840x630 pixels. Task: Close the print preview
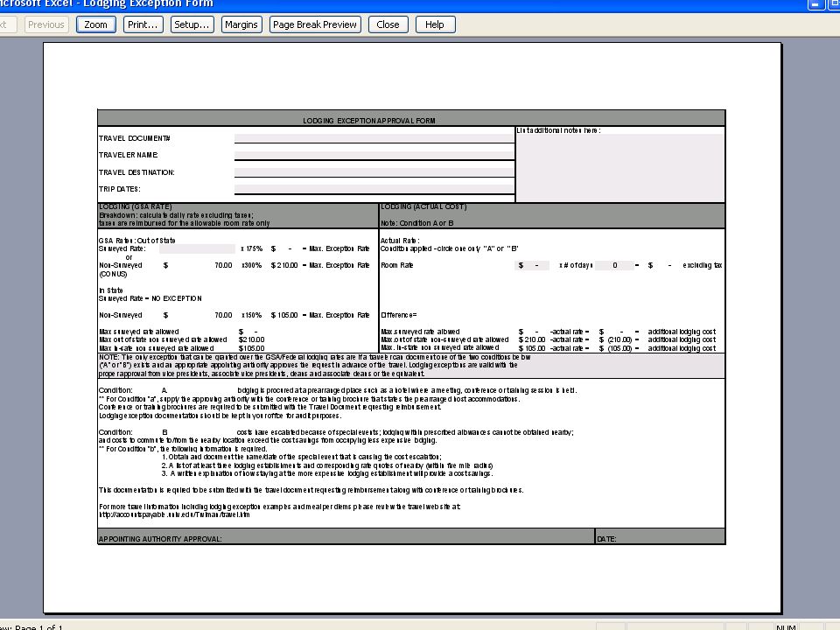point(388,24)
